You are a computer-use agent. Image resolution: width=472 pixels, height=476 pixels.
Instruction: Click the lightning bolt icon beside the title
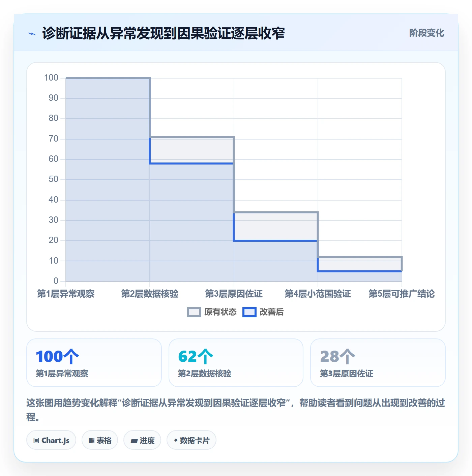(32, 34)
